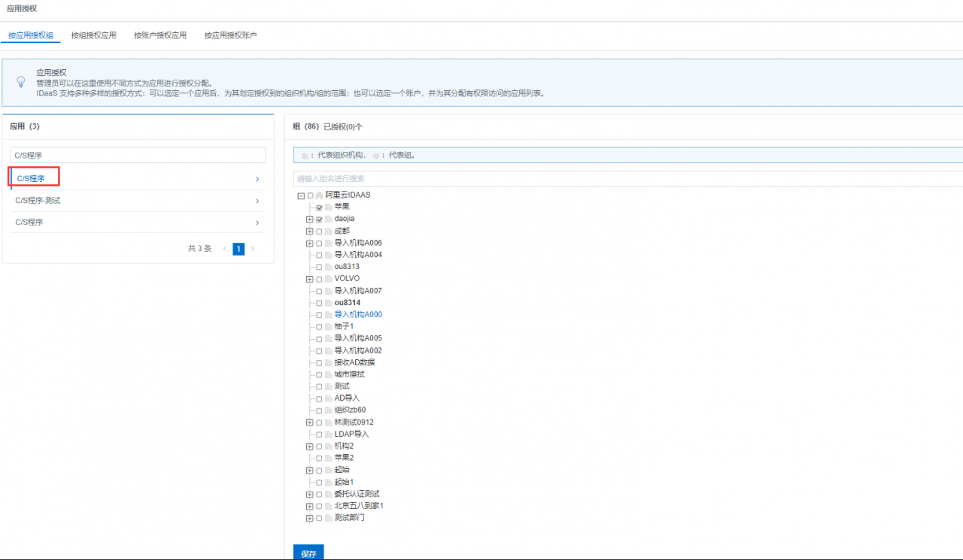Tick the VOLVO checkbox

pos(319,279)
